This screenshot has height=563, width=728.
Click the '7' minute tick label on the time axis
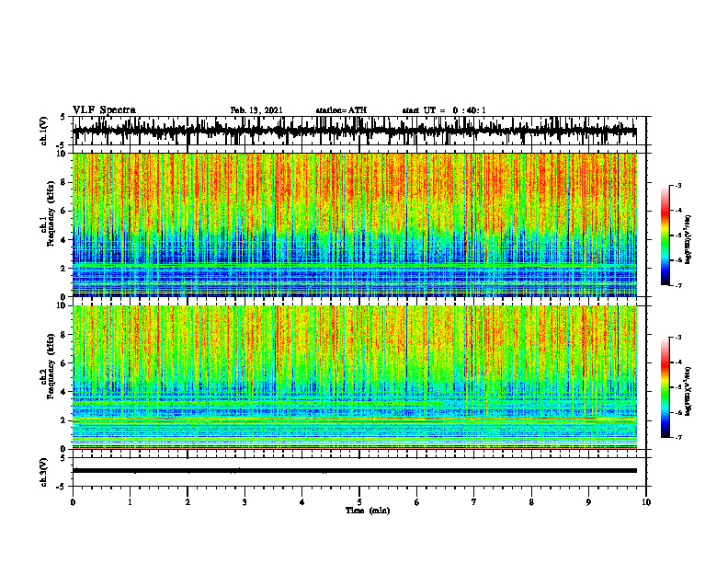pyautogui.click(x=474, y=502)
